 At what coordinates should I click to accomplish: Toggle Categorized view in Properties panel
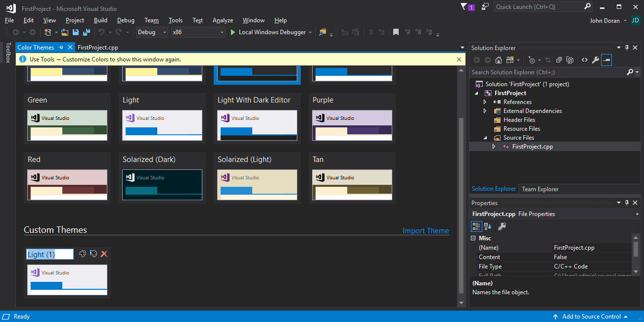476,226
